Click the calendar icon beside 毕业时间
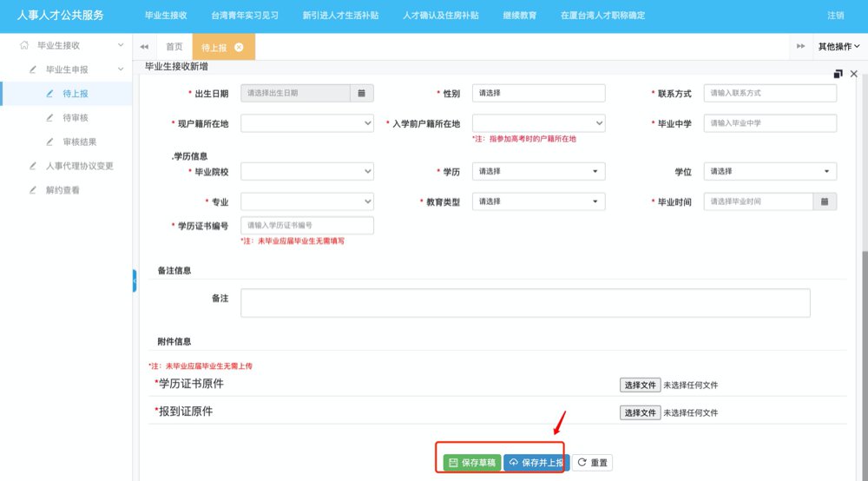The image size is (868, 481). [825, 201]
